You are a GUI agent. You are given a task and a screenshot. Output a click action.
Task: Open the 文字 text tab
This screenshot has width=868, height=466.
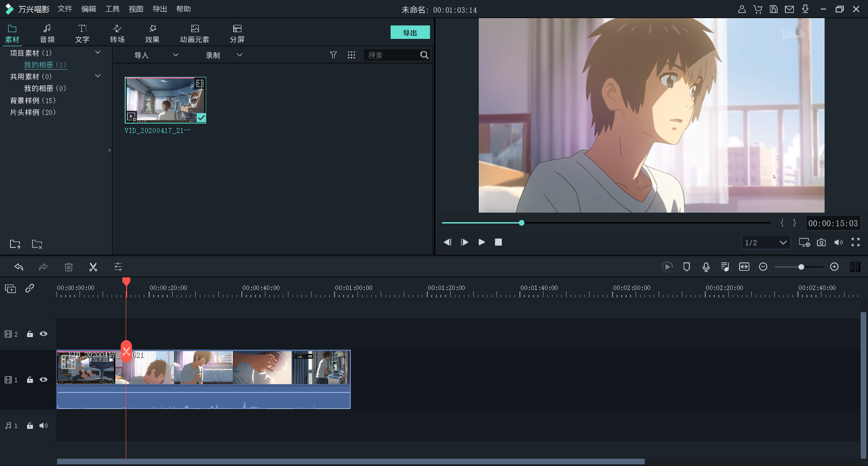click(82, 34)
